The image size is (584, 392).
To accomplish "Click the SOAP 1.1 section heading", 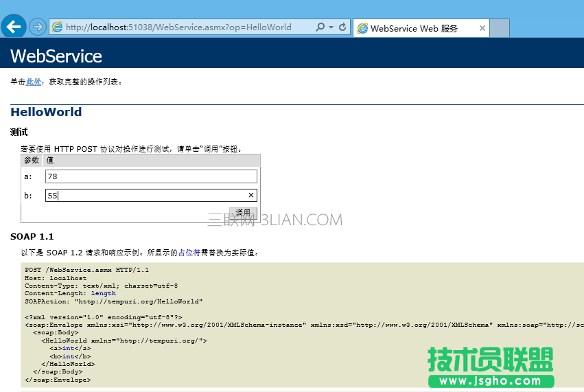I will [32, 237].
